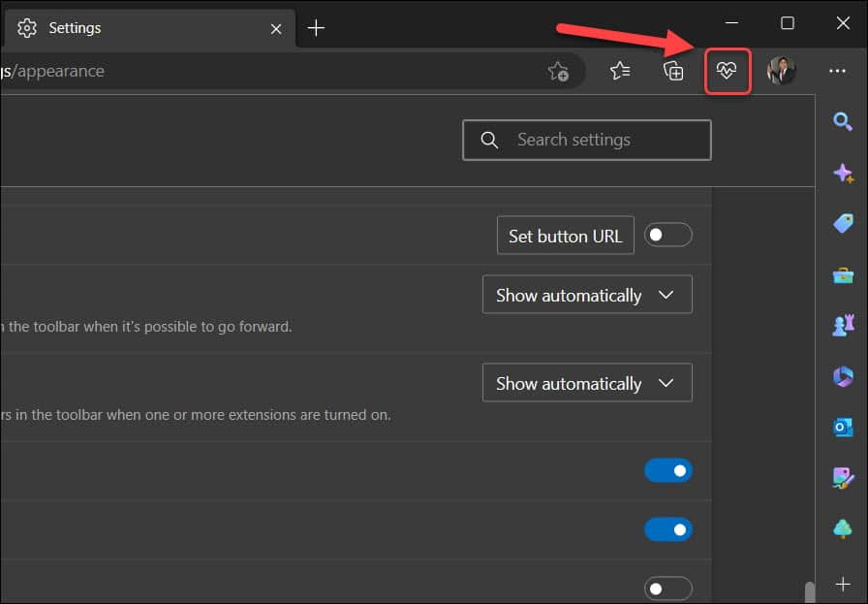This screenshot has height=604, width=868.
Task: Open Browser essentials heart icon
Action: [728, 70]
